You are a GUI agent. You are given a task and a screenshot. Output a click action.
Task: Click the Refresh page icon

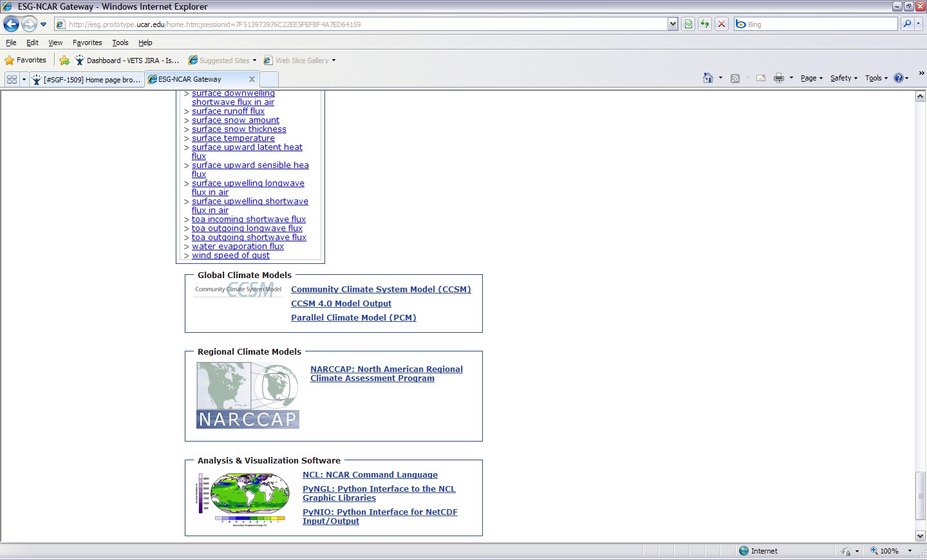pos(705,24)
